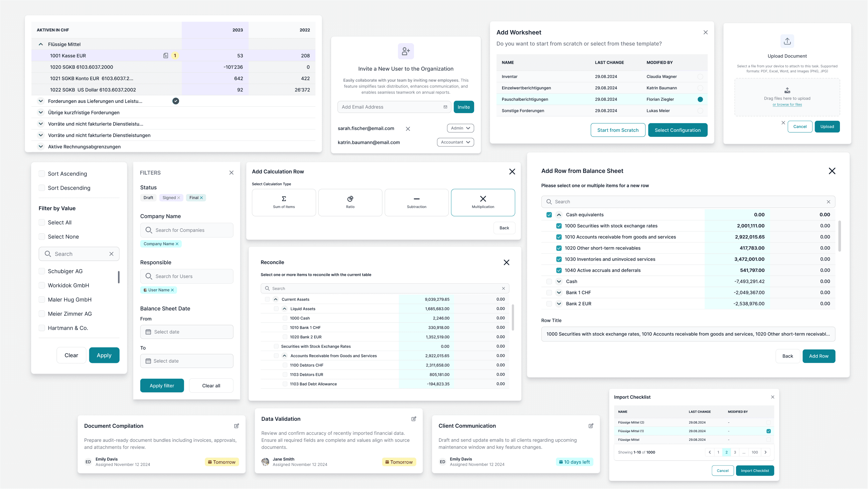Click the Select Configuration button
Image resolution: width=868 pixels, height=489 pixels.
tap(677, 130)
